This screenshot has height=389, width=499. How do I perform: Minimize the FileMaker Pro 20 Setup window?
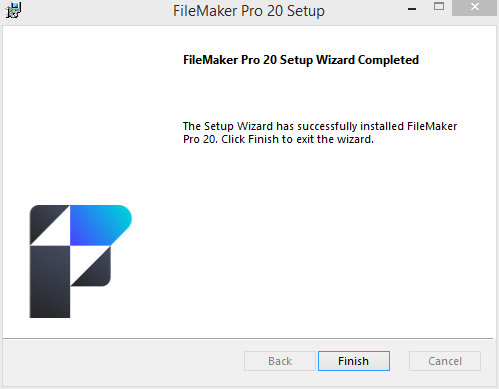[412, 9]
